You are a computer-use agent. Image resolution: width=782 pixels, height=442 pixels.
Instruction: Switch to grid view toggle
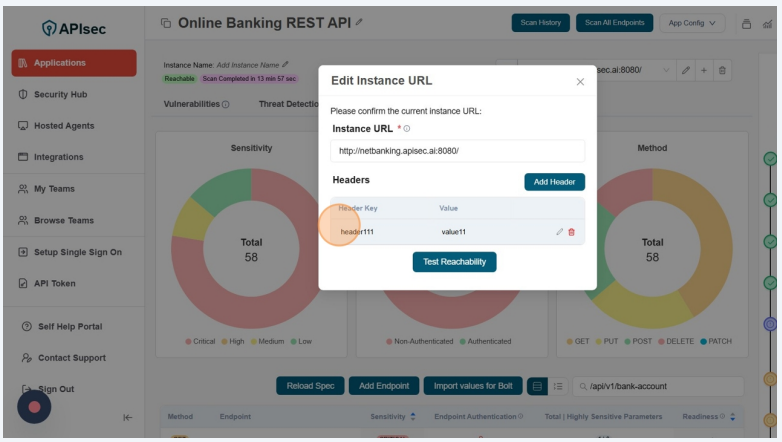click(538, 386)
